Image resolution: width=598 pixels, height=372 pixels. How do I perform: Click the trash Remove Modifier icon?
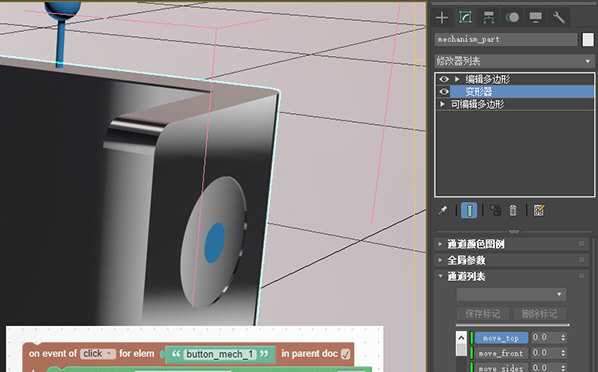coord(513,210)
